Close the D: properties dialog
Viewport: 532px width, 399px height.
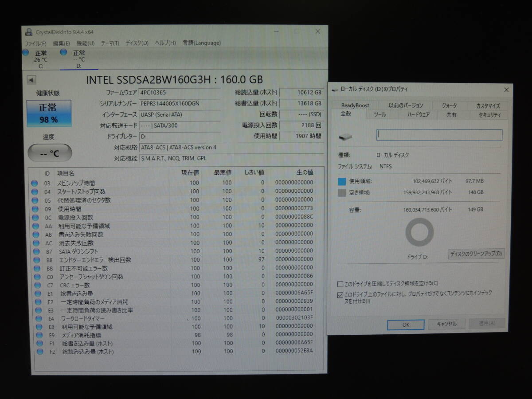(506, 90)
